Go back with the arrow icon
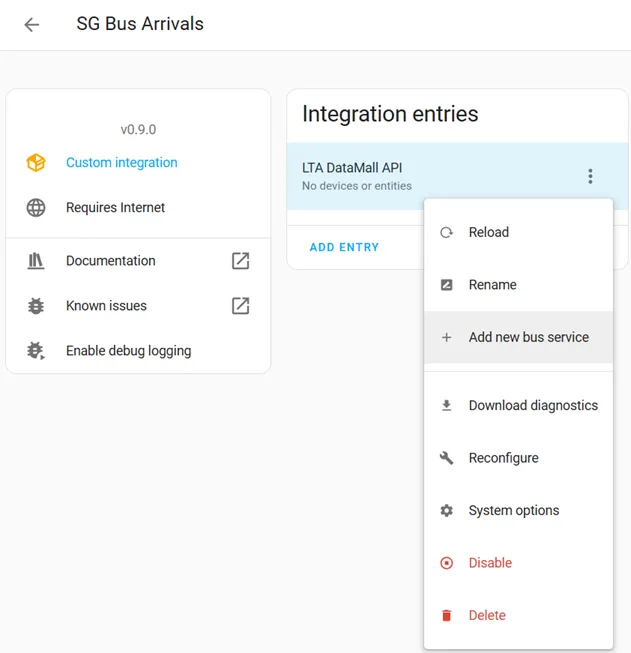 (x=32, y=25)
